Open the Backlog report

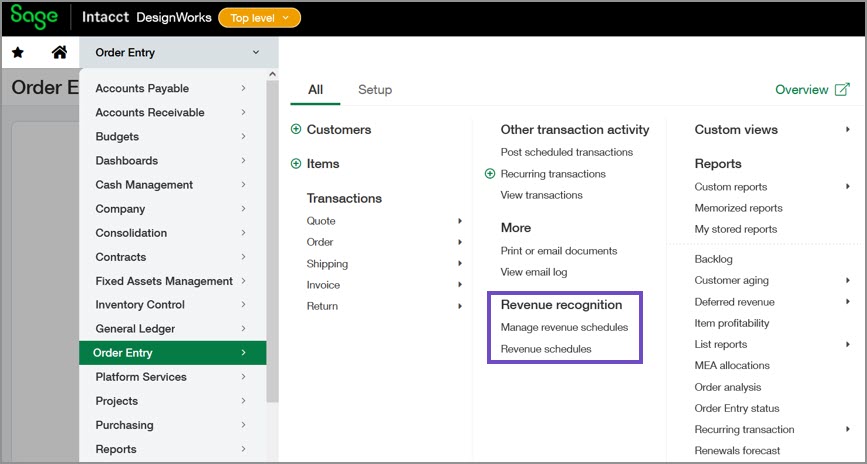pyautogui.click(x=713, y=259)
